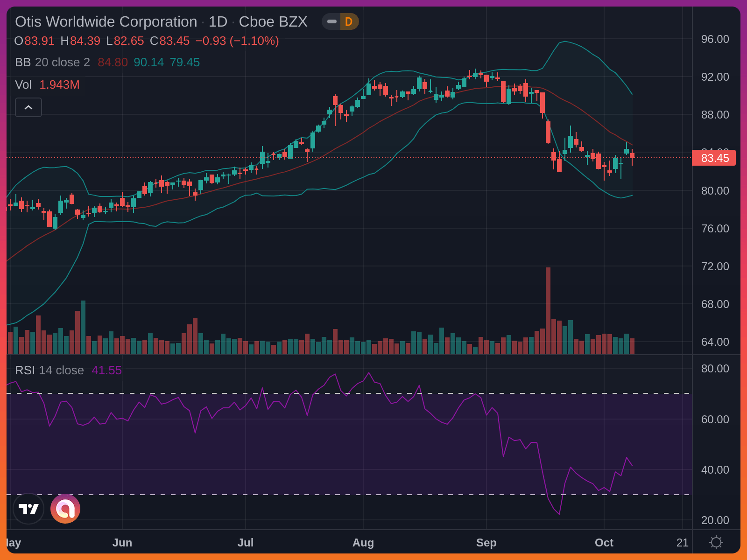Click the tallest red volume bar in September
This screenshot has height=560, width=747.
(548, 310)
